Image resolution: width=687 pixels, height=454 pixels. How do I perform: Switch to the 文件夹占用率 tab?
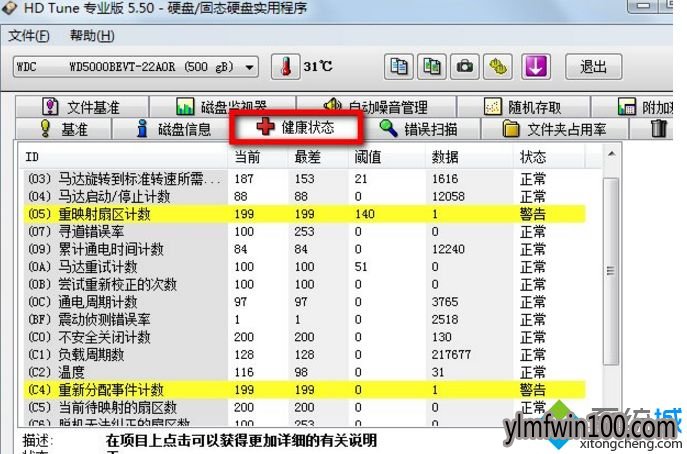pyautogui.click(x=555, y=129)
